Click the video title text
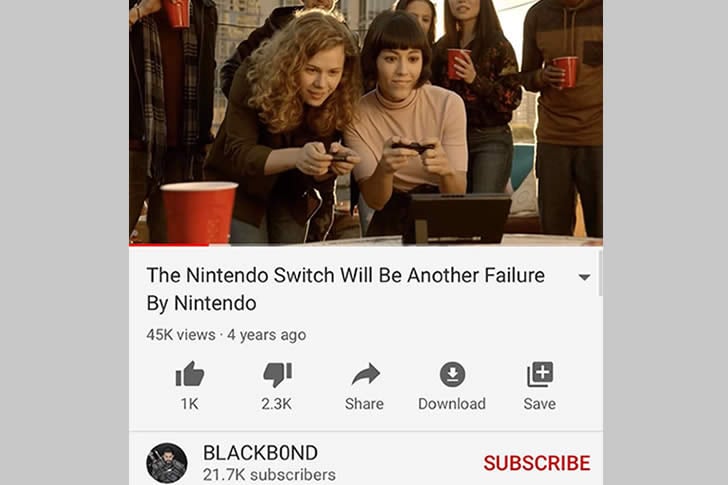The height and width of the screenshot is (485, 728). [x=345, y=289]
